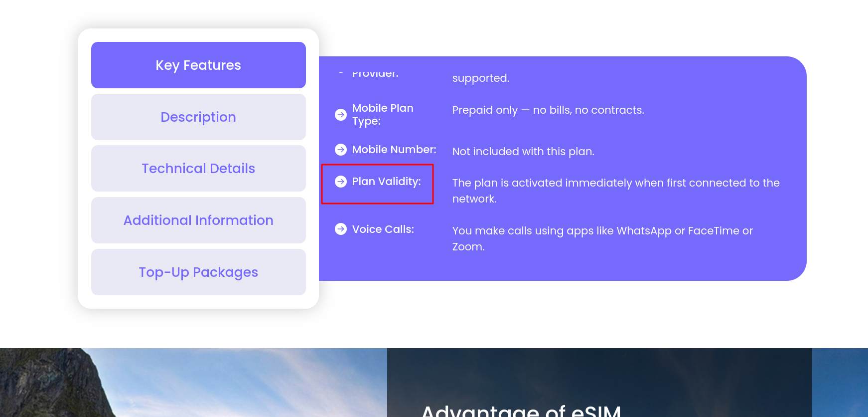Click the 'Advantage of eSIM' heading
868x417 pixels.
tap(521, 411)
